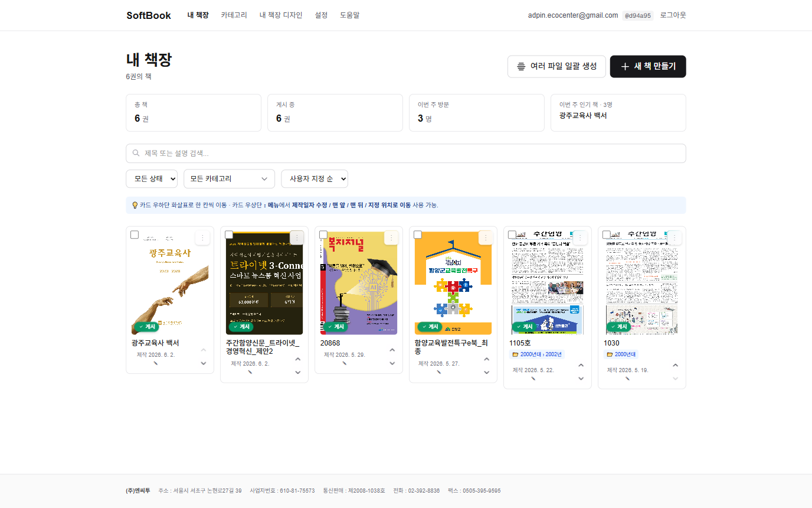Click the green 게시 badge on 1105호 cover

point(524,327)
